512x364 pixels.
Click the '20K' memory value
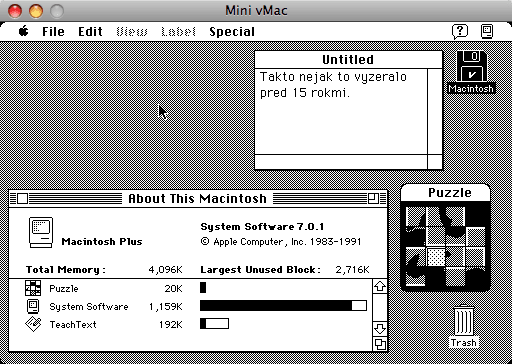click(x=173, y=288)
